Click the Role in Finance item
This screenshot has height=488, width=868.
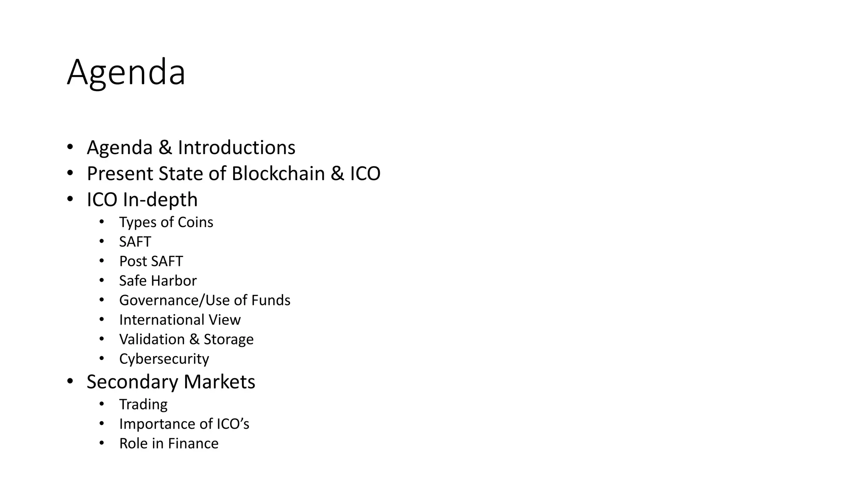169,443
